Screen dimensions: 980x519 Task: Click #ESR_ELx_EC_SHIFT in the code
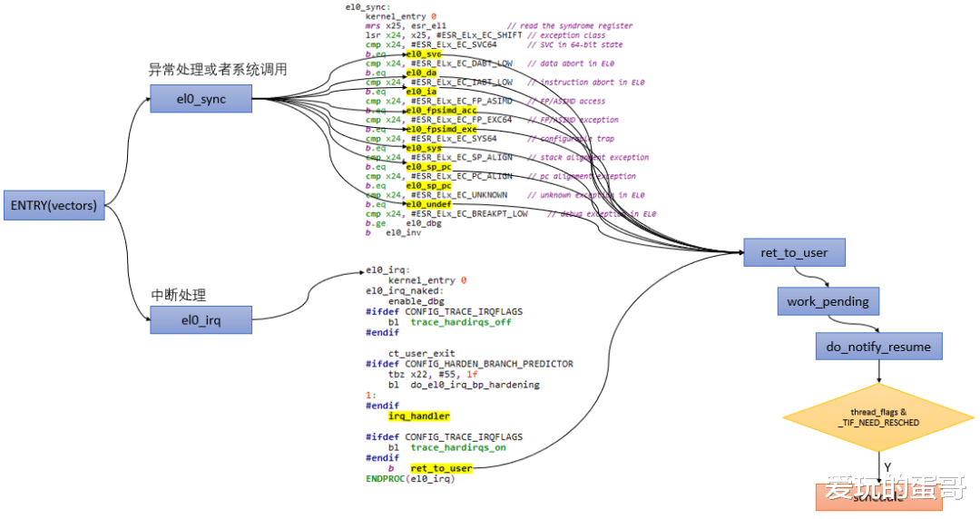coord(479,35)
